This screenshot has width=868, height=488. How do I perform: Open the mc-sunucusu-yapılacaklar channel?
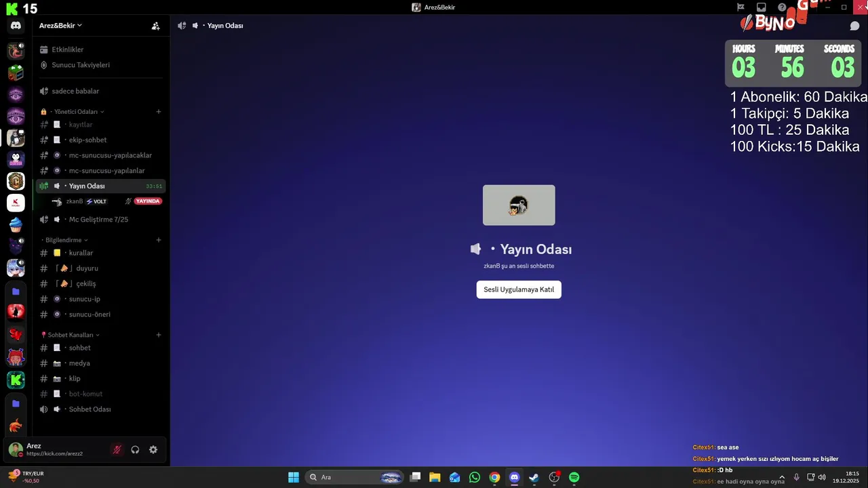coord(100,155)
